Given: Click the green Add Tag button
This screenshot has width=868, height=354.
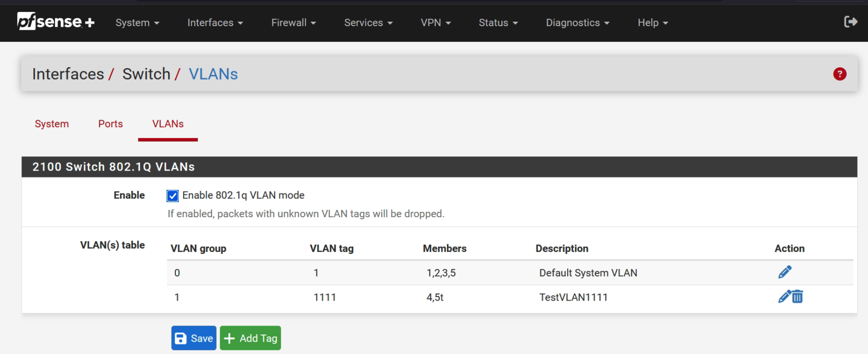Looking at the screenshot, I should pyautogui.click(x=250, y=338).
